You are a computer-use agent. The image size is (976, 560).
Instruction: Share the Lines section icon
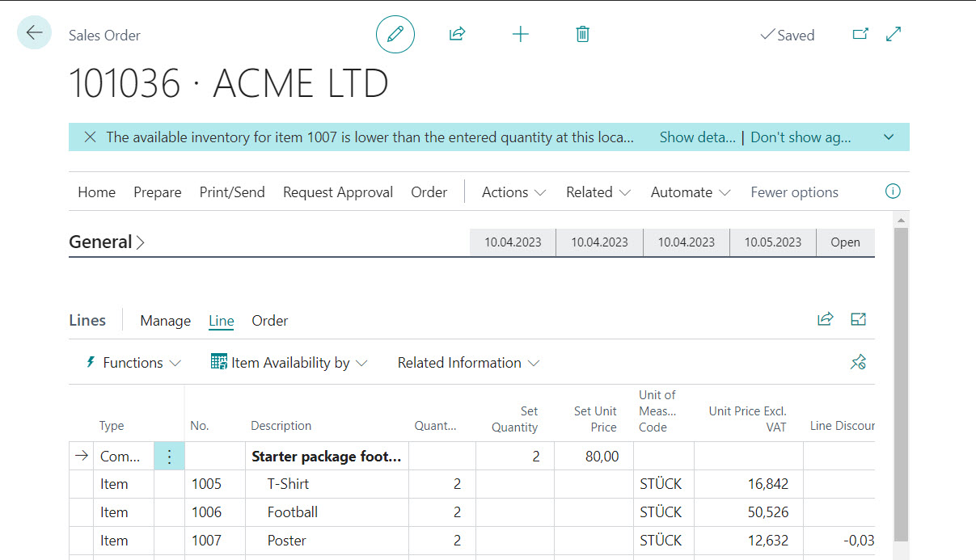coord(825,319)
